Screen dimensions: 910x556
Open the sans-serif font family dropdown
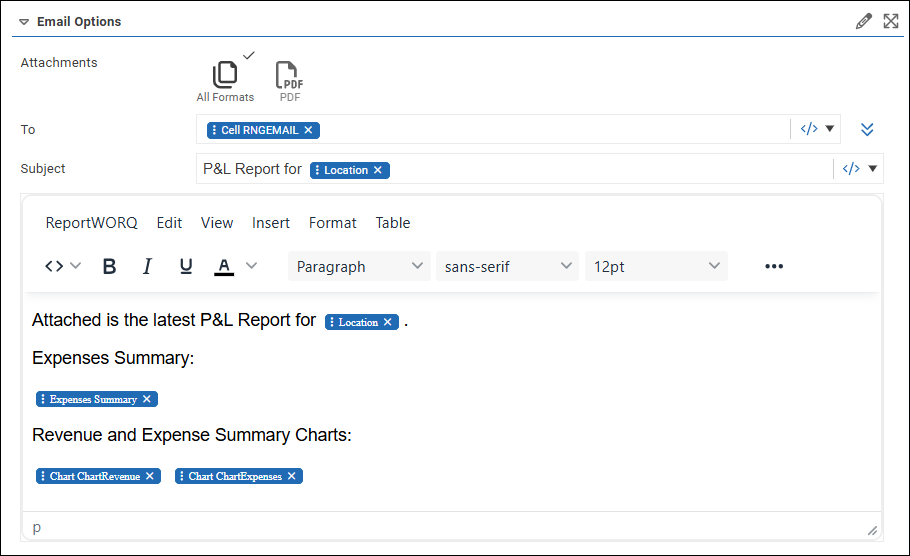(x=507, y=266)
